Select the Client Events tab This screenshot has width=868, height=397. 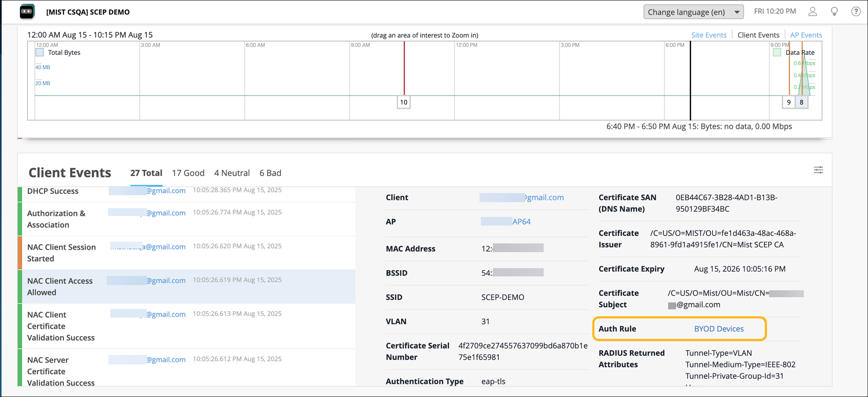pos(758,35)
